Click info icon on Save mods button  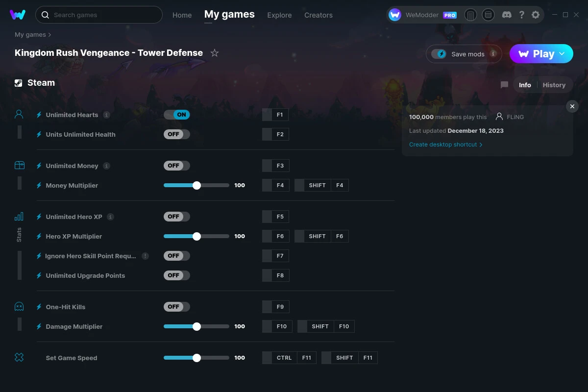[493, 54]
